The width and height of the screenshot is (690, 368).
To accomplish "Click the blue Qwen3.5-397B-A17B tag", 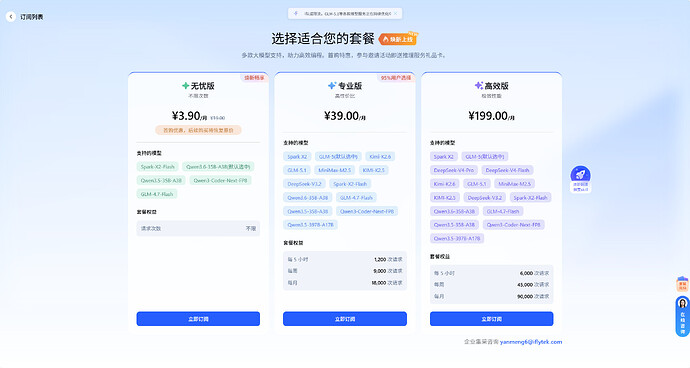I will click(310, 224).
